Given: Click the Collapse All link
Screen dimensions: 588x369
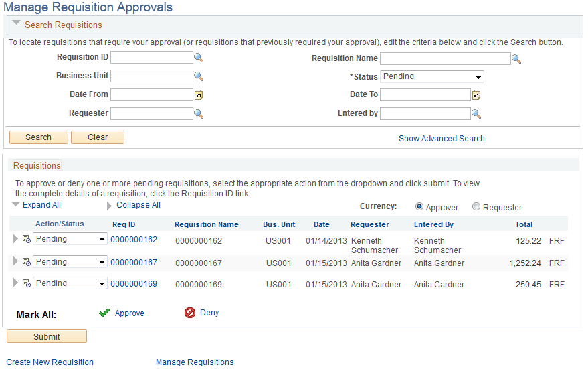Looking at the screenshot, I should coord(138,205).
